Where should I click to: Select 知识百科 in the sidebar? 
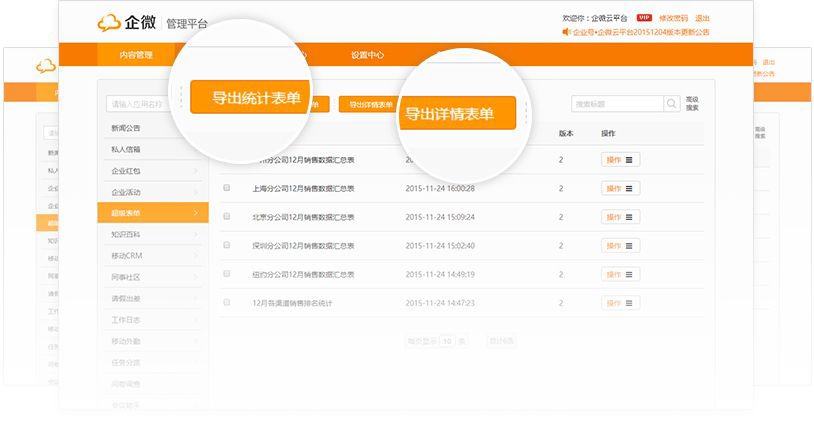(153, 234)
